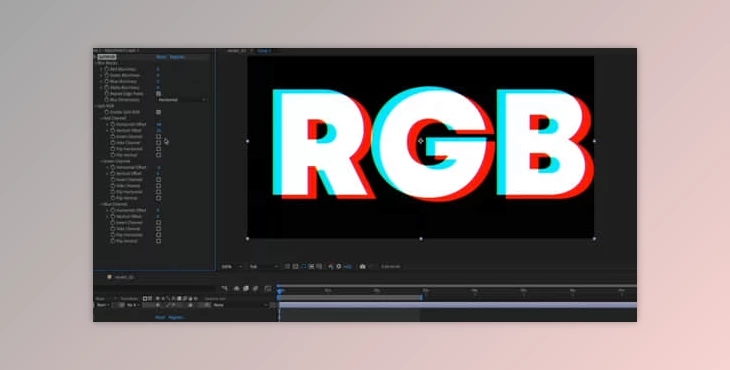Click Green Channel Horizontal Offset stopwatch

click(x=113, y=167)
